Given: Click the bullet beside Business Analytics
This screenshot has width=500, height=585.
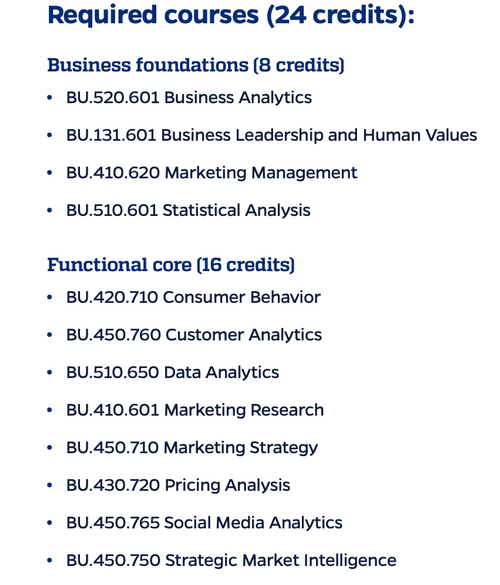Looking at the screenshot, I should point(50,98).
